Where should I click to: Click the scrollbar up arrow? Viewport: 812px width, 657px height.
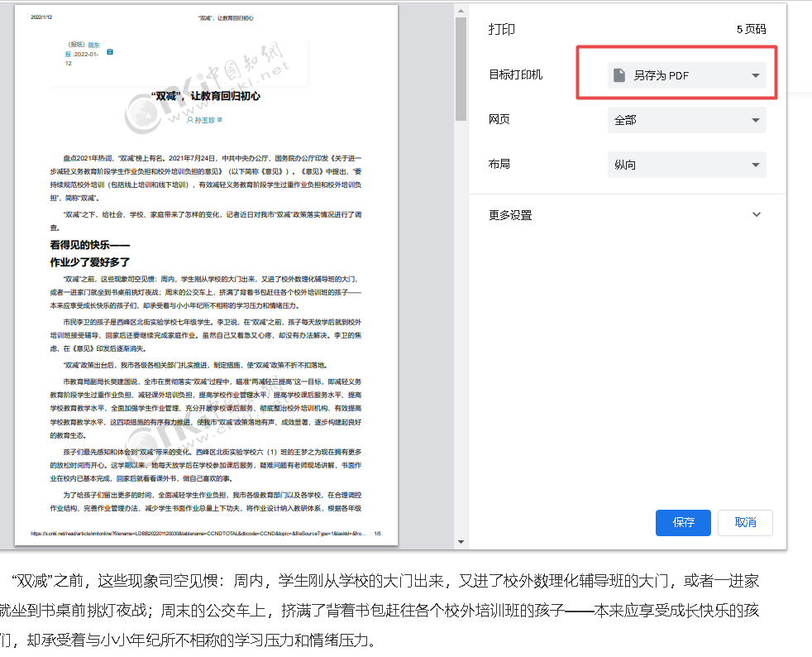(461, 10)
